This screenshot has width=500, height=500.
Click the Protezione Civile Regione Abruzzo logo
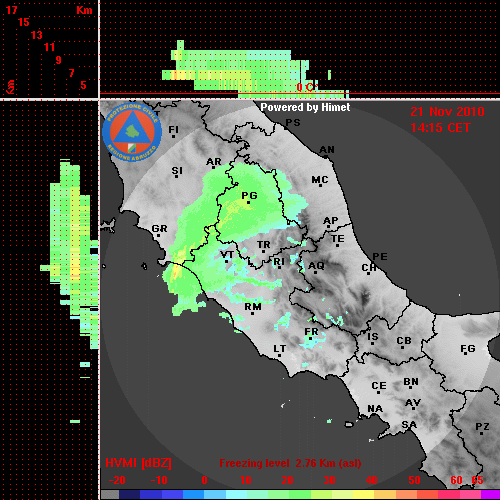[x=132, y=132]
